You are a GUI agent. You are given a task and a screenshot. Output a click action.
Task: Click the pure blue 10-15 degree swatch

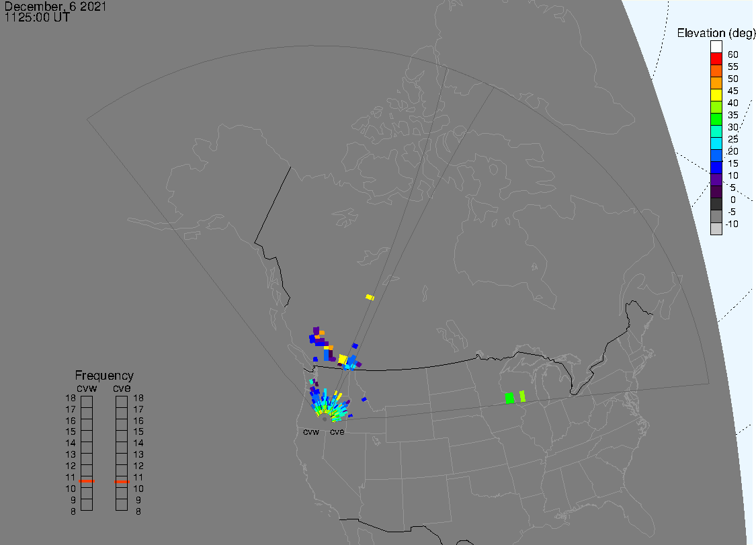(716, 167)
